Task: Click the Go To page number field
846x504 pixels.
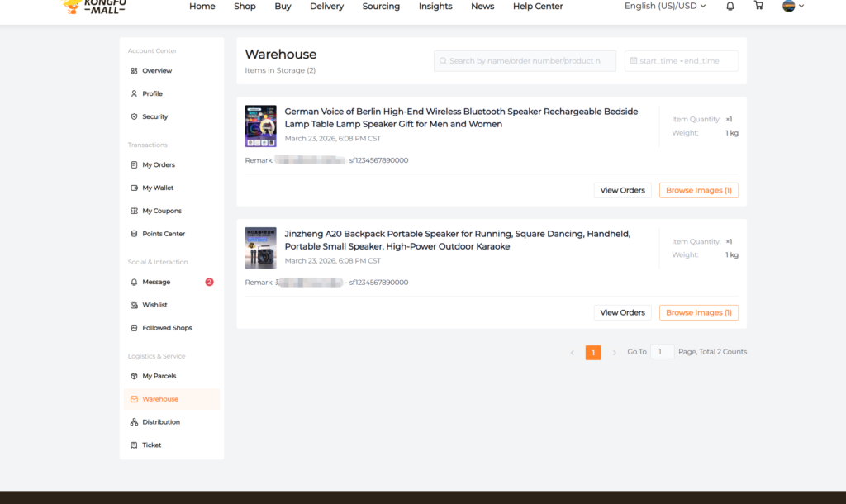Action: [662, 352]
